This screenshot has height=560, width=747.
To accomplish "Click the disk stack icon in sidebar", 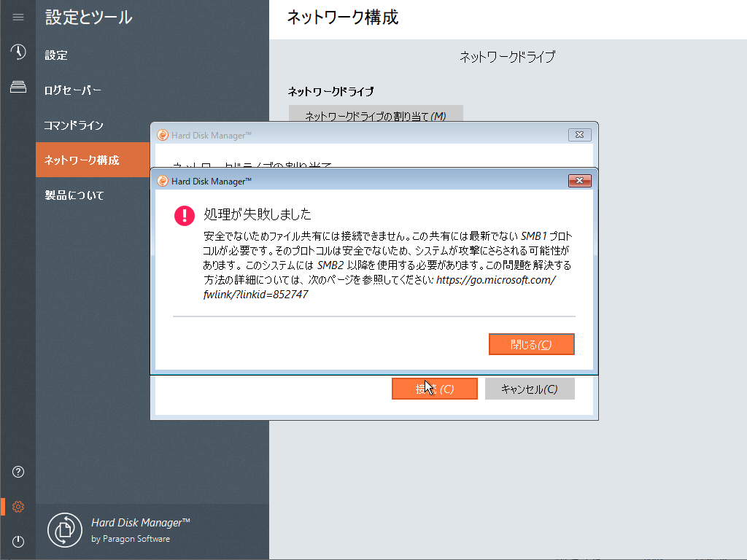I will tap(18, 87).
